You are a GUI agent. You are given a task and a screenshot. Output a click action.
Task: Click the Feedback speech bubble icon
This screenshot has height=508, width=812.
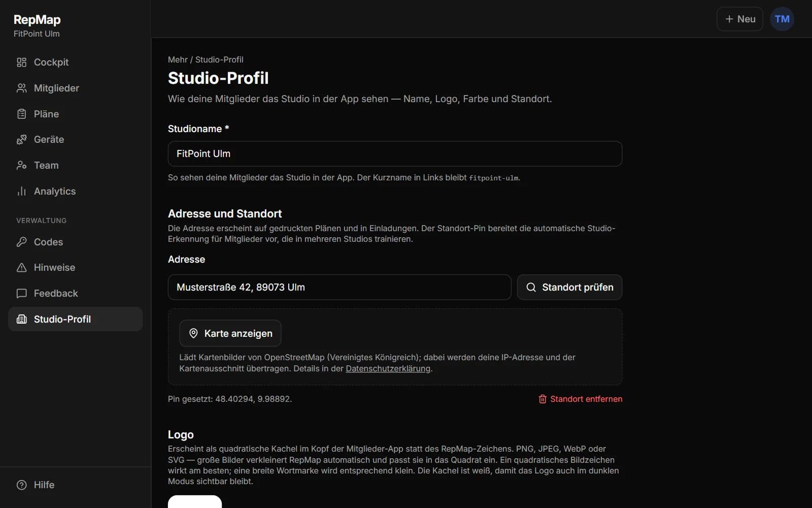tap(21, 293)
